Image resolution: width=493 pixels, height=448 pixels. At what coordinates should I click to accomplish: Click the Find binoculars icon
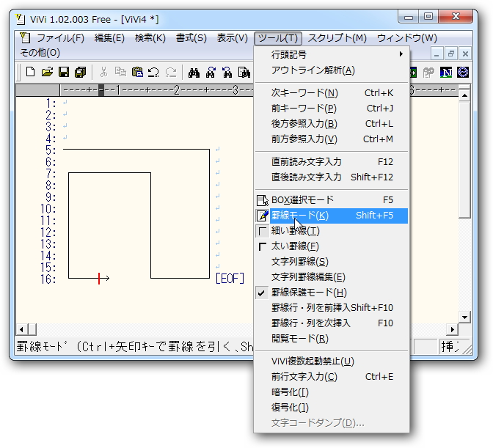(x=194, y=73)
